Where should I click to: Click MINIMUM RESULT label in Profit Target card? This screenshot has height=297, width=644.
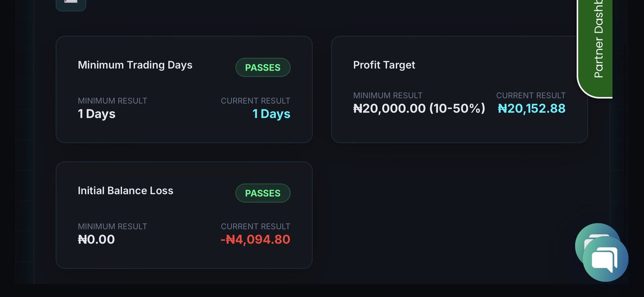388,95
